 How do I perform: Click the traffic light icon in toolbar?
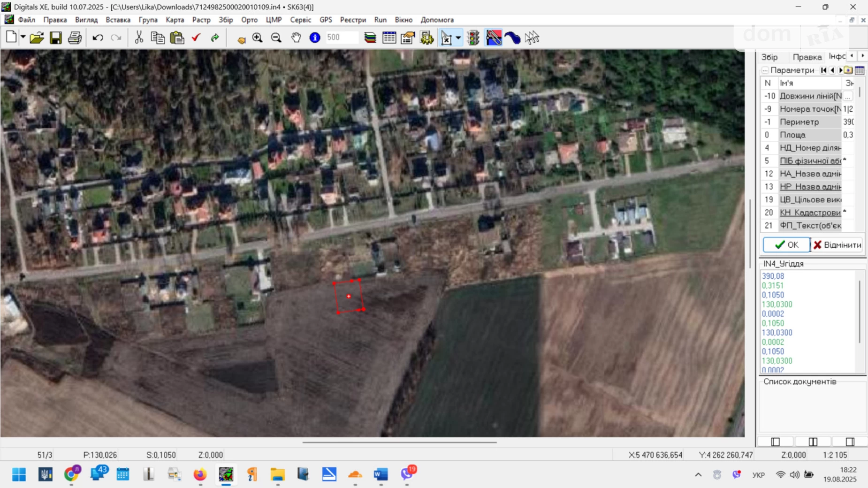click(473, 38)
